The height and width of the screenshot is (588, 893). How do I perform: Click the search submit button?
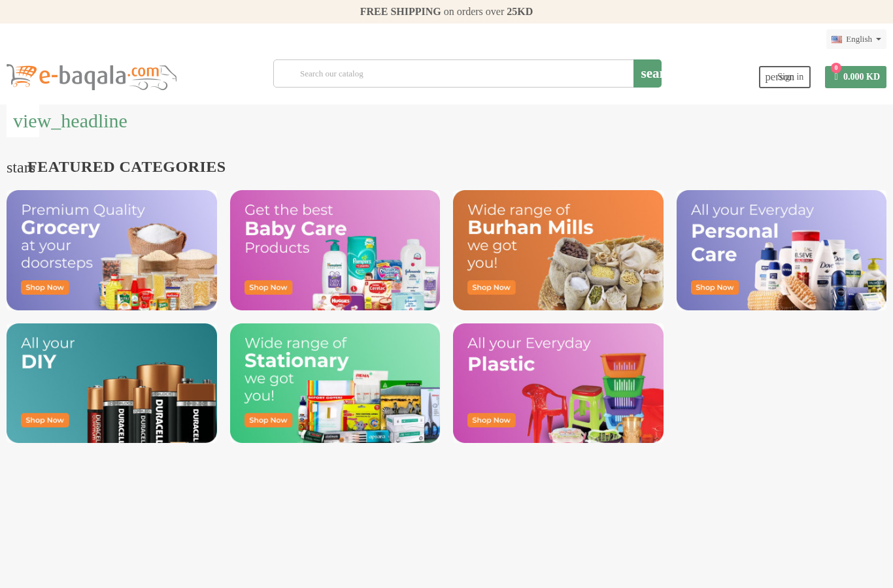[647, 74]
